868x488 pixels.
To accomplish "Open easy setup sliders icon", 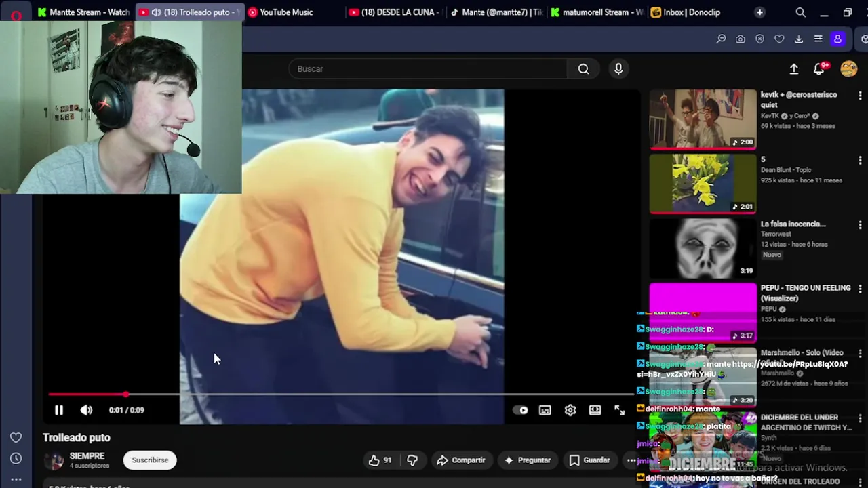I will tap(818, 39).
